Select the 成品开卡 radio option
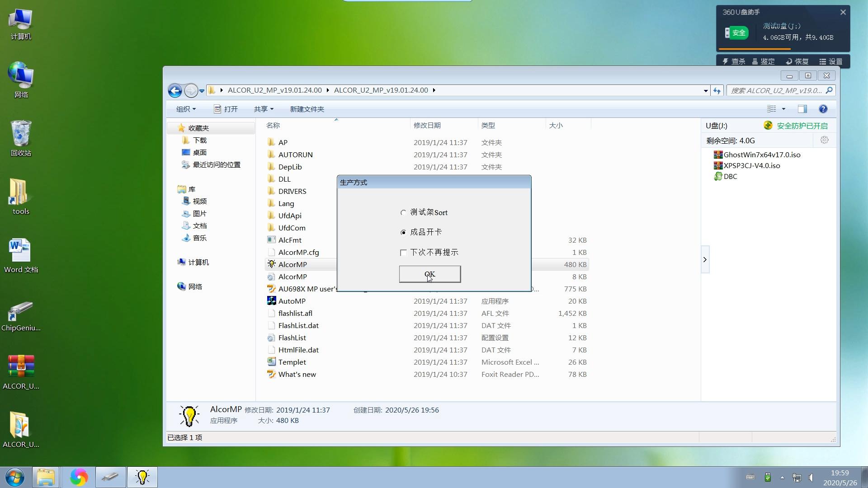868x488 pixels. 403,232
